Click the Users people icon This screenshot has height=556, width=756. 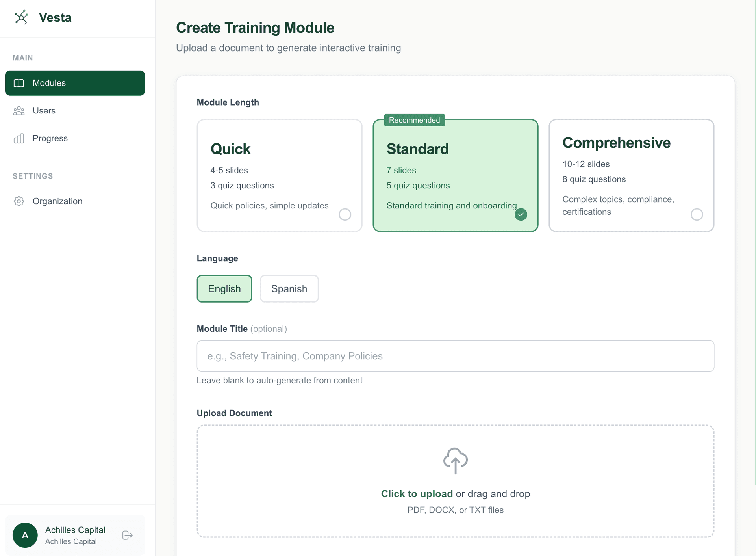19,111
